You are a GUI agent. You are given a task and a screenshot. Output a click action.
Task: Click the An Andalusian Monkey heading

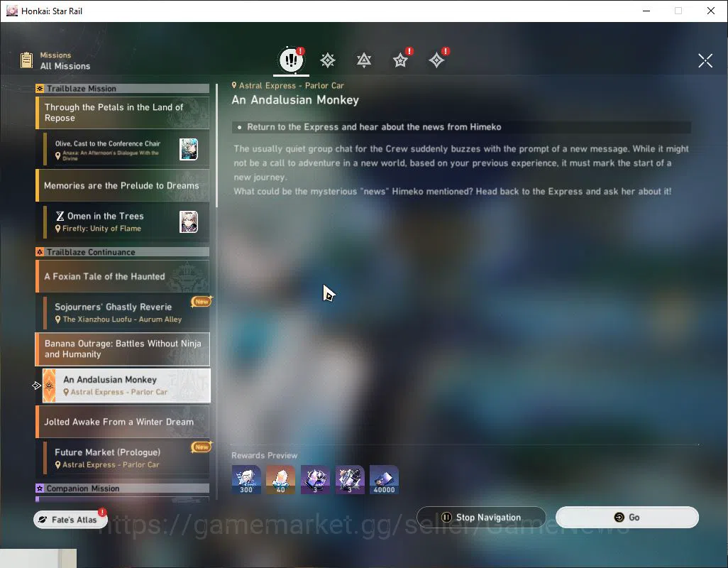pyautogui.click(x=295, y=100)
